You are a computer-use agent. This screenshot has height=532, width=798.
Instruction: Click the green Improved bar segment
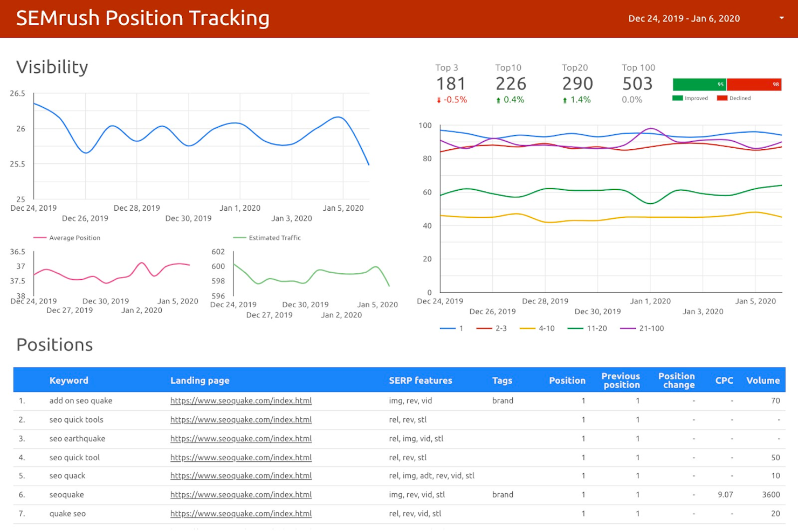(x=699, y=85)
